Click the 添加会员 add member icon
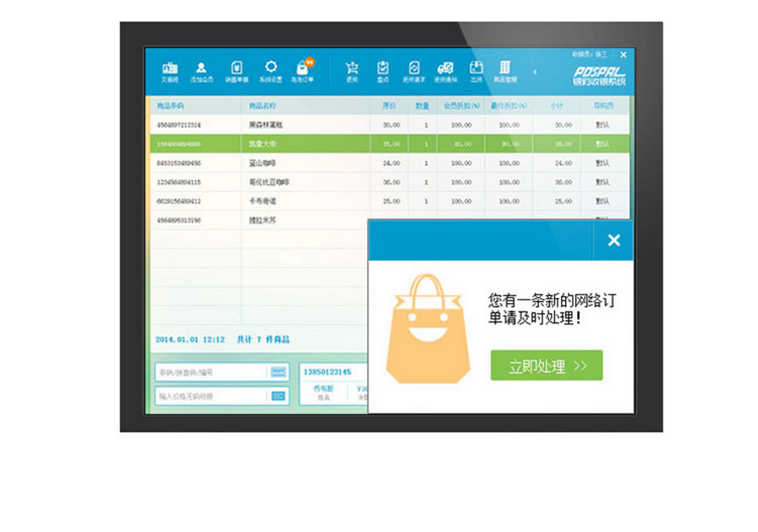Image resolution: width=758 pixels, height=532 pixels. click(201, 71)
